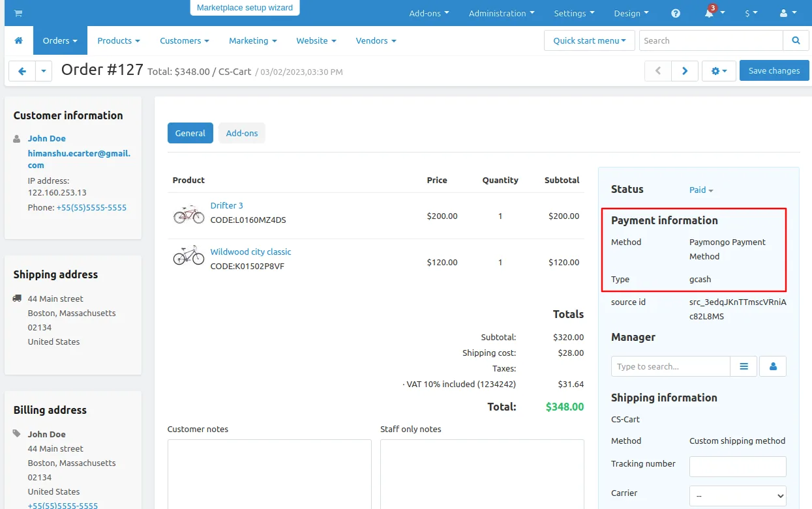
Task: Open the Drifter 3 product link
Action: tap(227, 205)
